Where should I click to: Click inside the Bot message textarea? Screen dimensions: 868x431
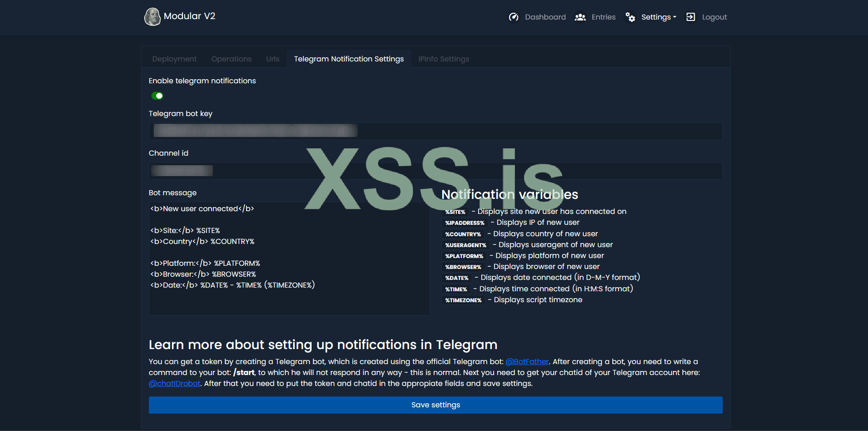point(289,300)
